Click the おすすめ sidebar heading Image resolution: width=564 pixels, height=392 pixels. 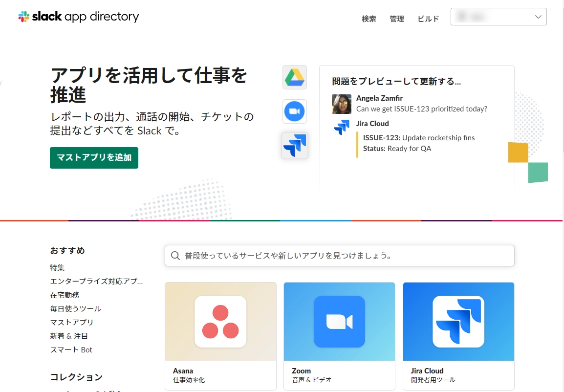click(67, 250)
